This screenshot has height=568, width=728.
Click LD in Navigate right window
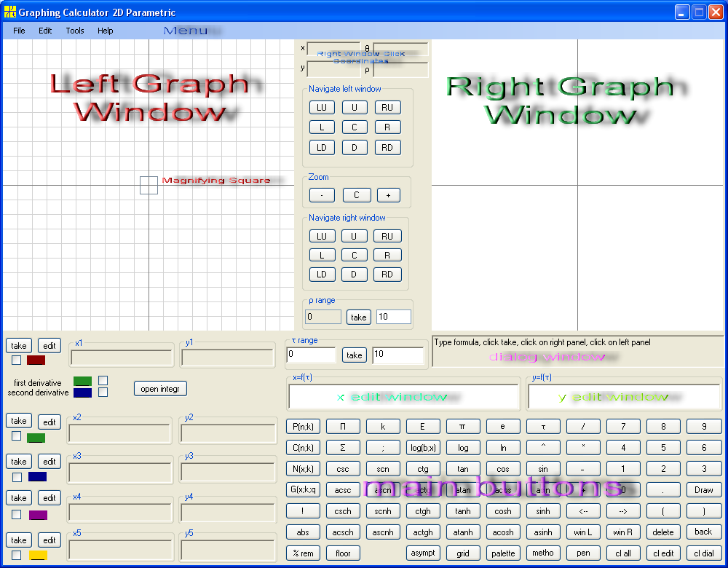point(321,274)
